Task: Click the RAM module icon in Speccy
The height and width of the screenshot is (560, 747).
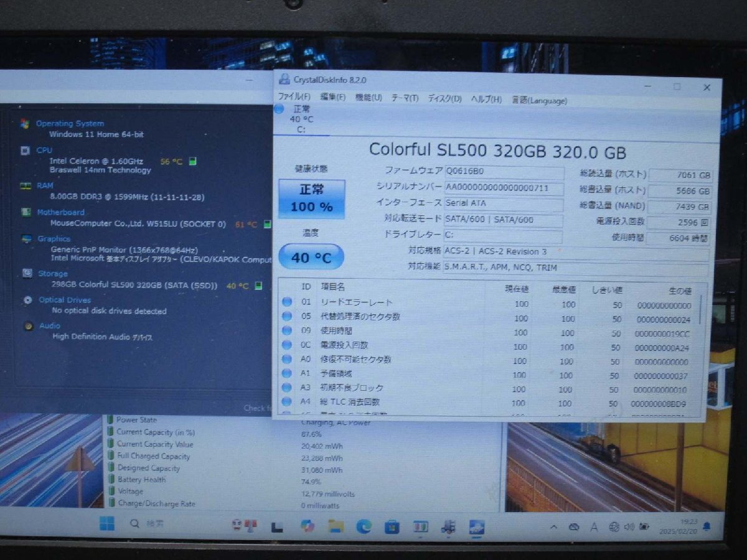Action: (x=26, y=185)
